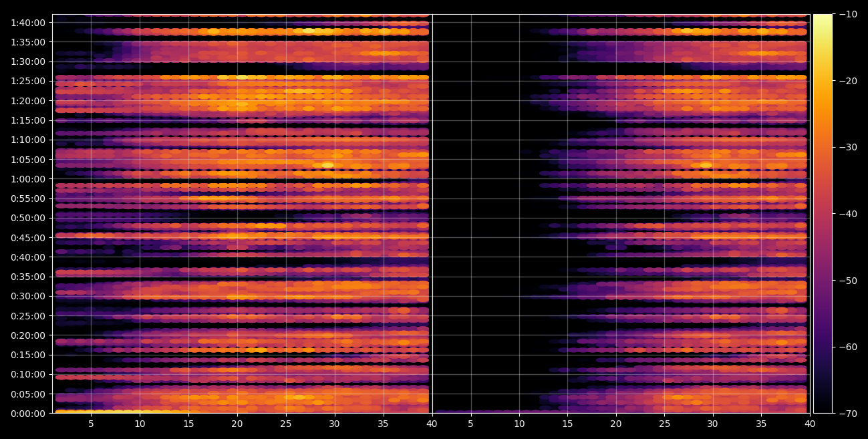Viewport: 868px width, 439px height.
Task: Click the −60 colorbar tick label
Action: point(847,347)
